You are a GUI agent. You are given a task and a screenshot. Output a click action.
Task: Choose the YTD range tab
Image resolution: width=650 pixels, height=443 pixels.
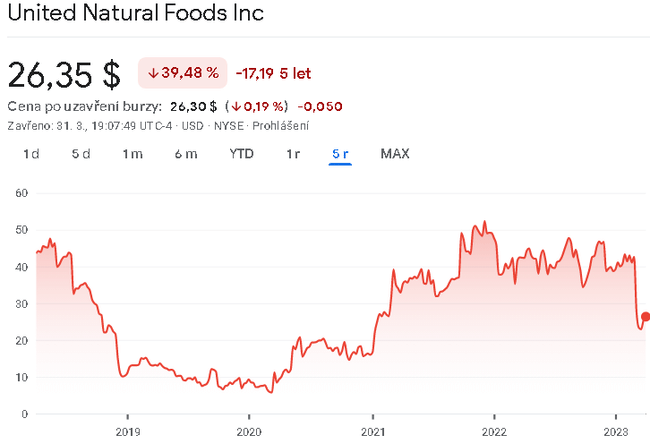(241, 154)
